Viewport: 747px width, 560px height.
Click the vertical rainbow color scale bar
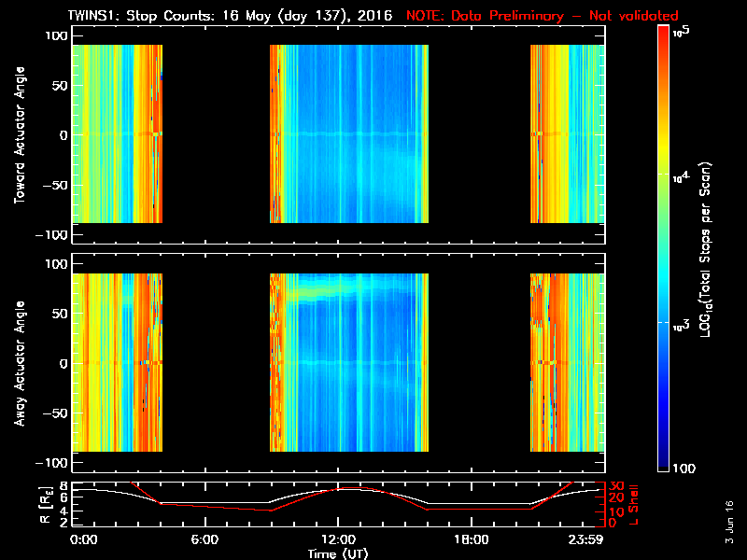point(663,250)
